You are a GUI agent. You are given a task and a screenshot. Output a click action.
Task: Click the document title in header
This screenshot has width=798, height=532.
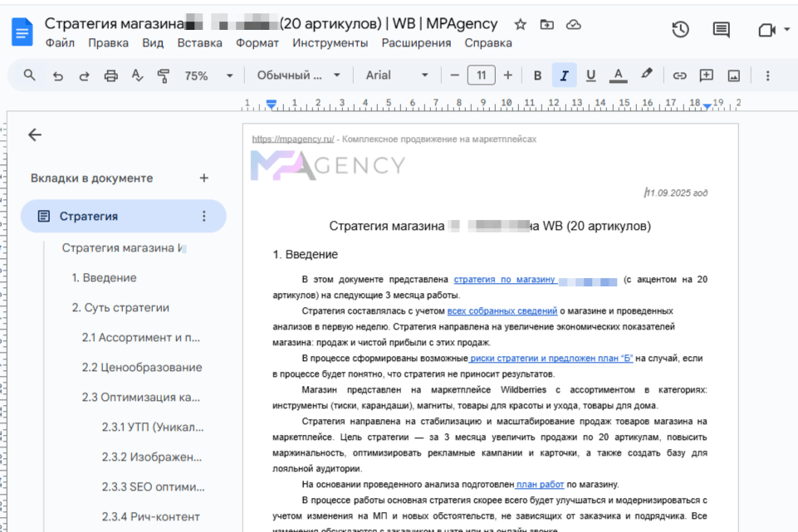point(271,23)
